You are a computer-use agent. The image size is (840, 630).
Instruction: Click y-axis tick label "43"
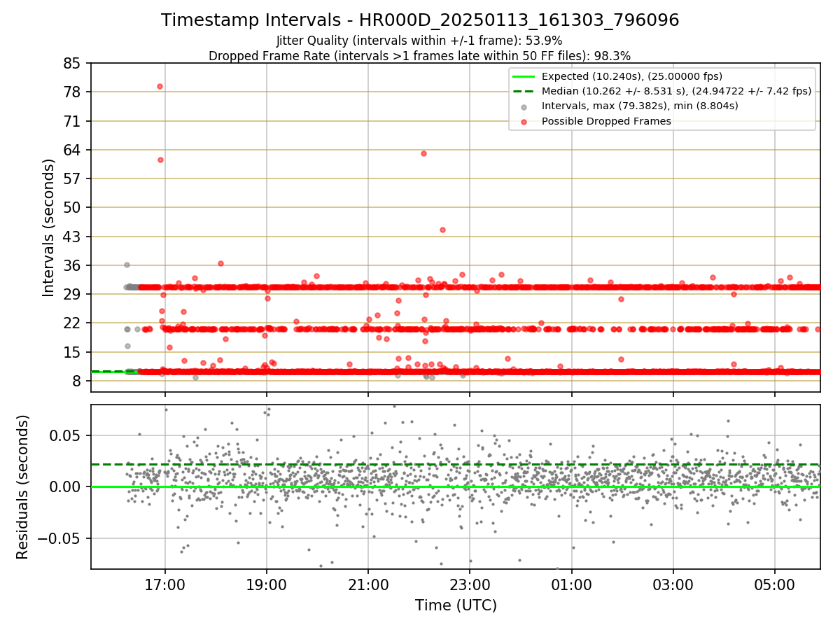tap(72, 237)
